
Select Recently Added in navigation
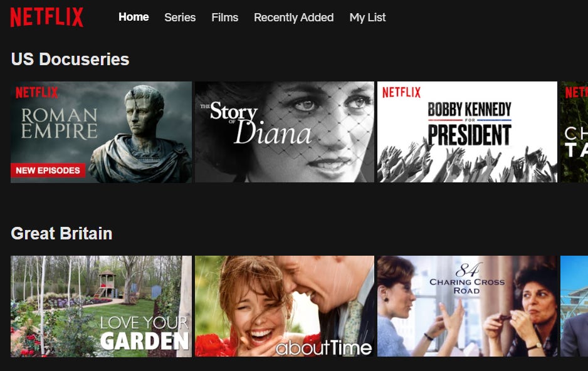[293, 18]
